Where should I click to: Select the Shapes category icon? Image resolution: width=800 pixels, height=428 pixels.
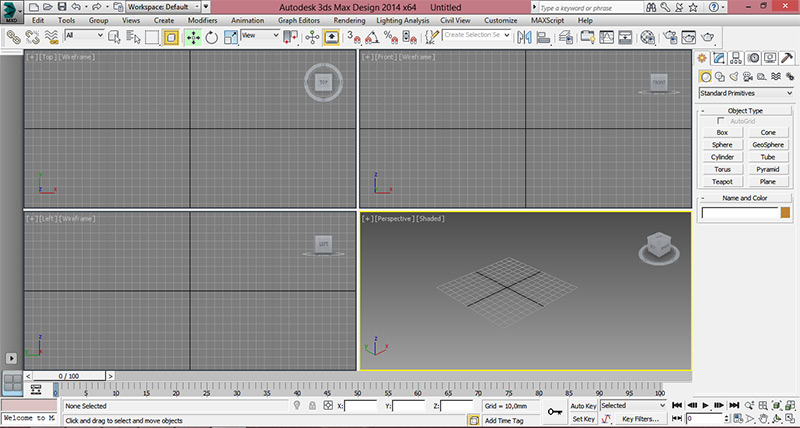click(719, 77)
